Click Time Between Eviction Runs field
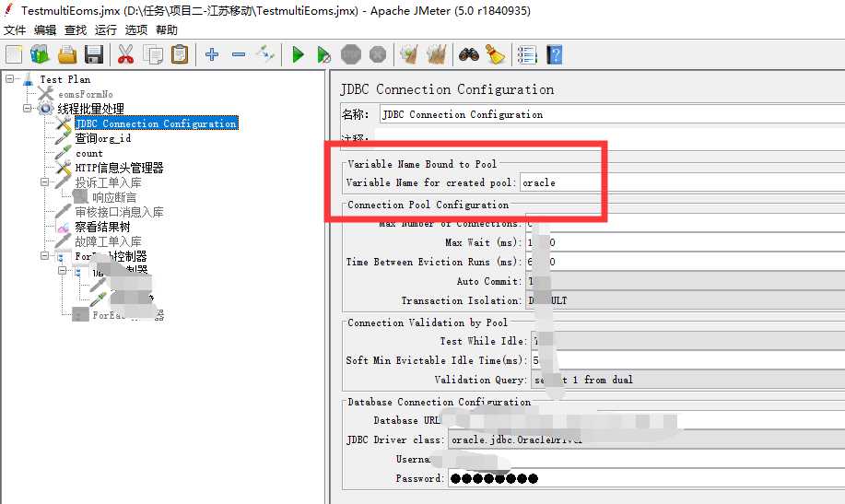Image resolution: width=845 pixels, height=504 pixels. [x=686, y=262]
